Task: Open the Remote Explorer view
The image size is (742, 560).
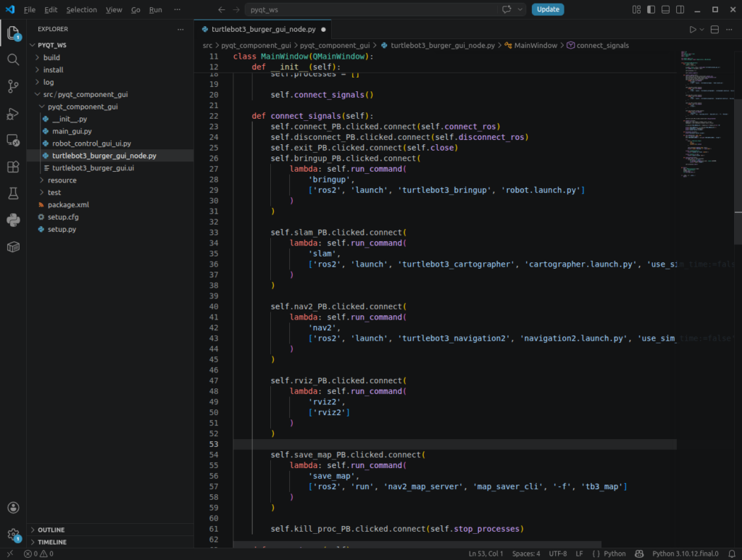Action: (13, 140)
